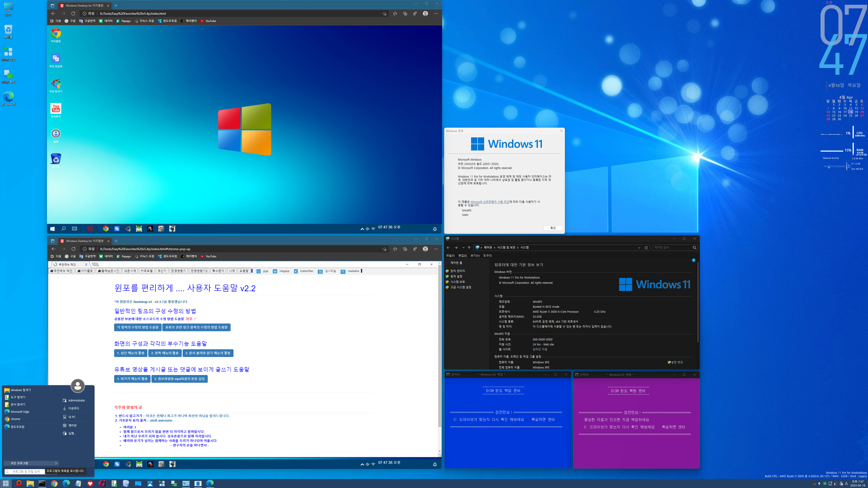Screen dimensions: 868x488
Task: Click the search magnifier in the upper web taskbar
Action: tap(63, 229)
